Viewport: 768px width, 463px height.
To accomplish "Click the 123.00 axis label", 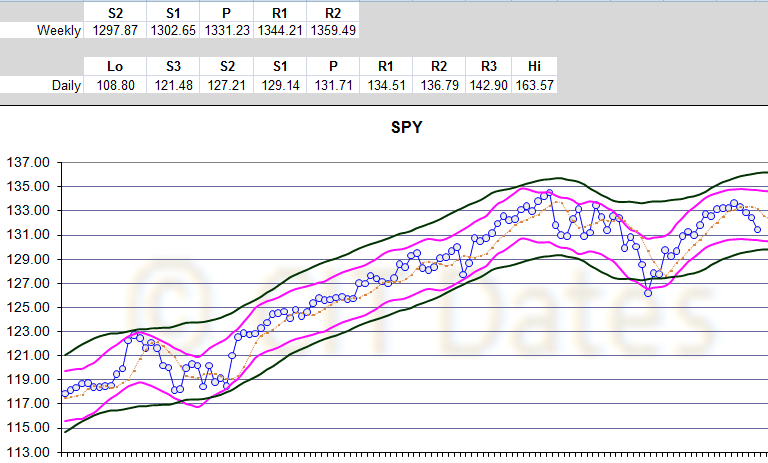I will coord(28,331).
